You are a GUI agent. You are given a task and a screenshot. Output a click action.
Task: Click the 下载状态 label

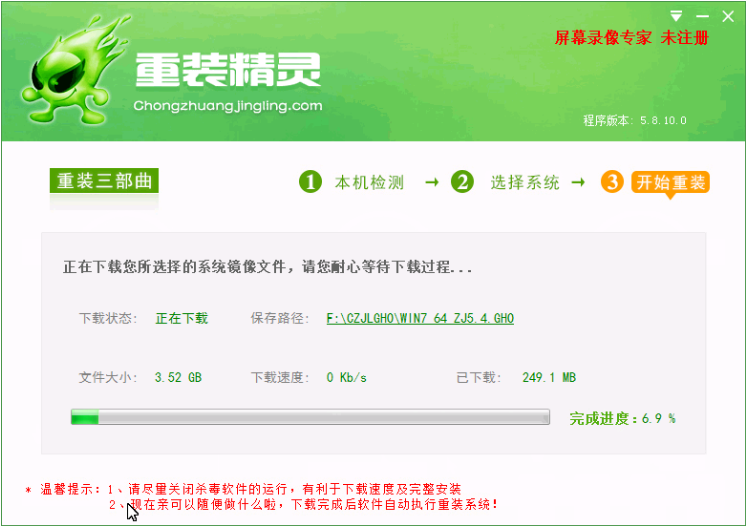click(x=108, y=318)
